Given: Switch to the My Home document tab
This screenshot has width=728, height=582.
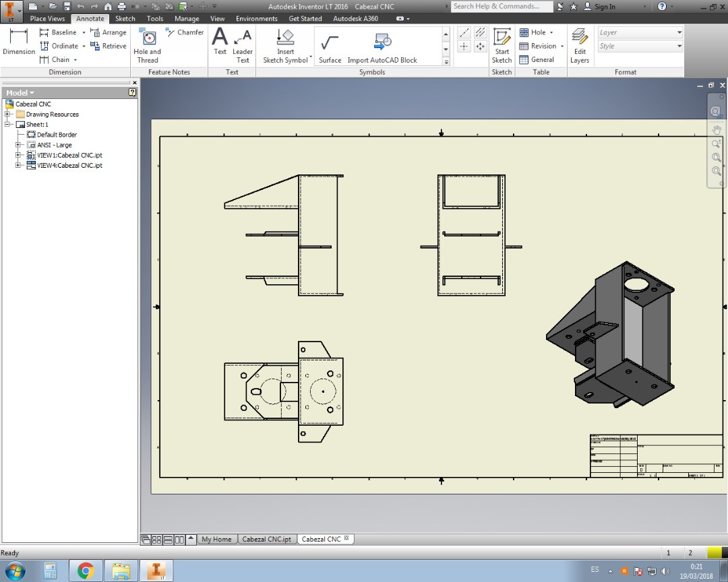Looking at the screenshot, I should click(x=216, y=539).
